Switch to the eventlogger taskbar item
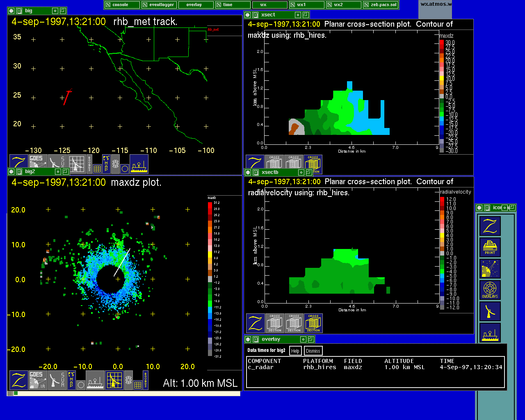Image resolution: width=525 pixels, height=420 pixels. click(x=159, y=5)
